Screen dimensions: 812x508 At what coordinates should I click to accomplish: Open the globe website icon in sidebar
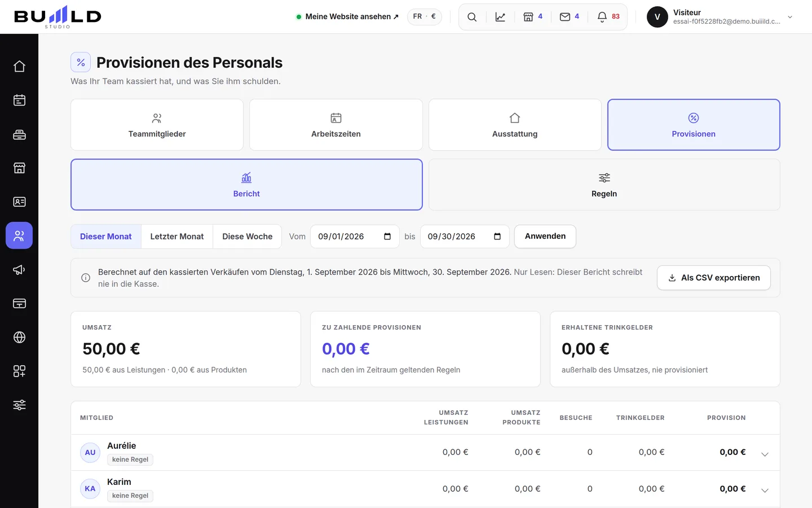coord(19,337)
